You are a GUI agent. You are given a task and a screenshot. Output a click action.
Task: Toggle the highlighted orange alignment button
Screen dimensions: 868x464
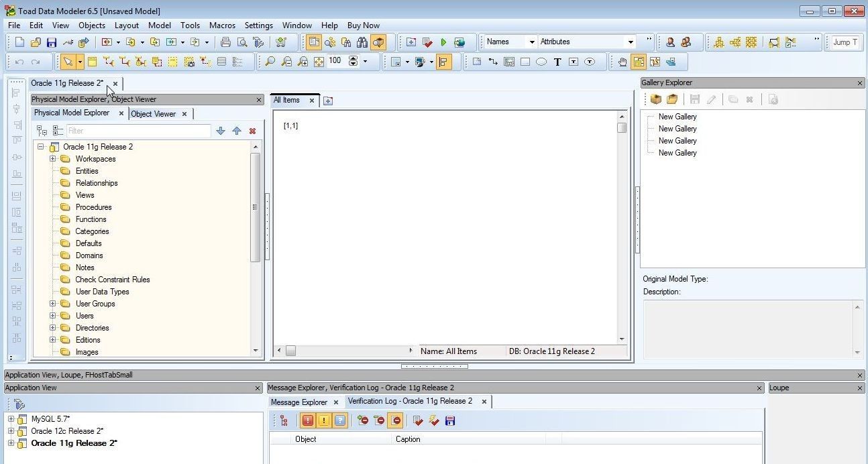coord(443,62)
